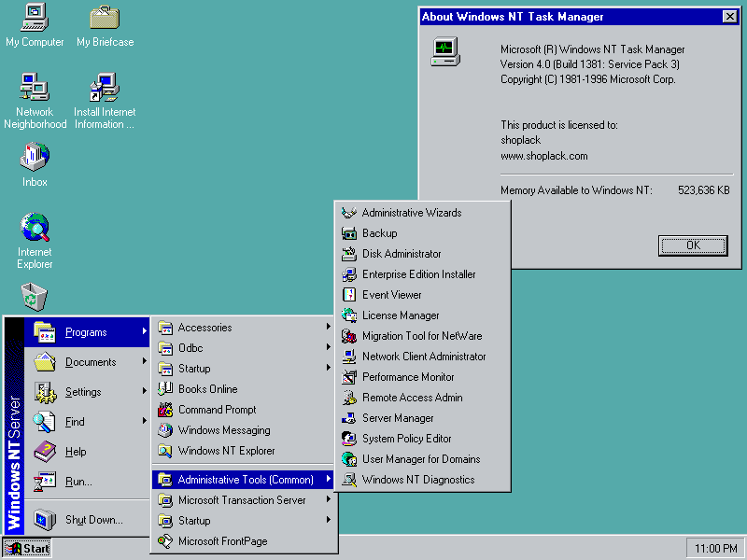Click the 523,636 KB memory value

[704, 190]
